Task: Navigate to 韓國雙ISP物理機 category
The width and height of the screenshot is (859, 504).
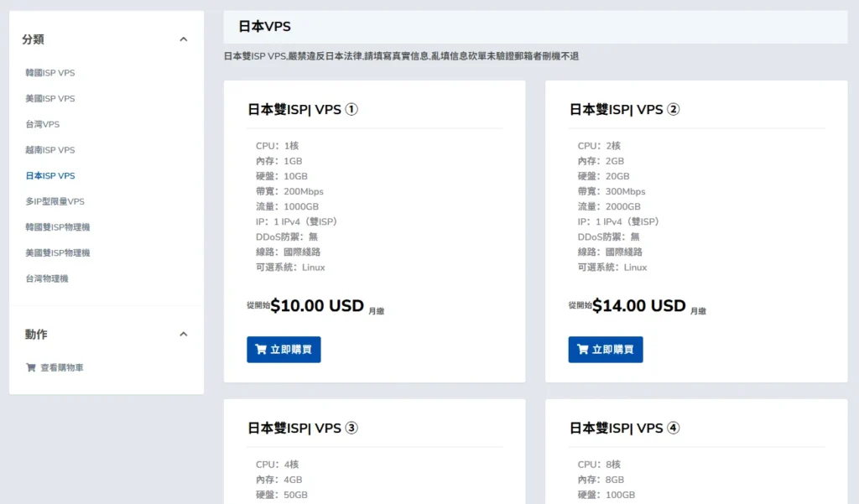Action: tap(58, 227)
